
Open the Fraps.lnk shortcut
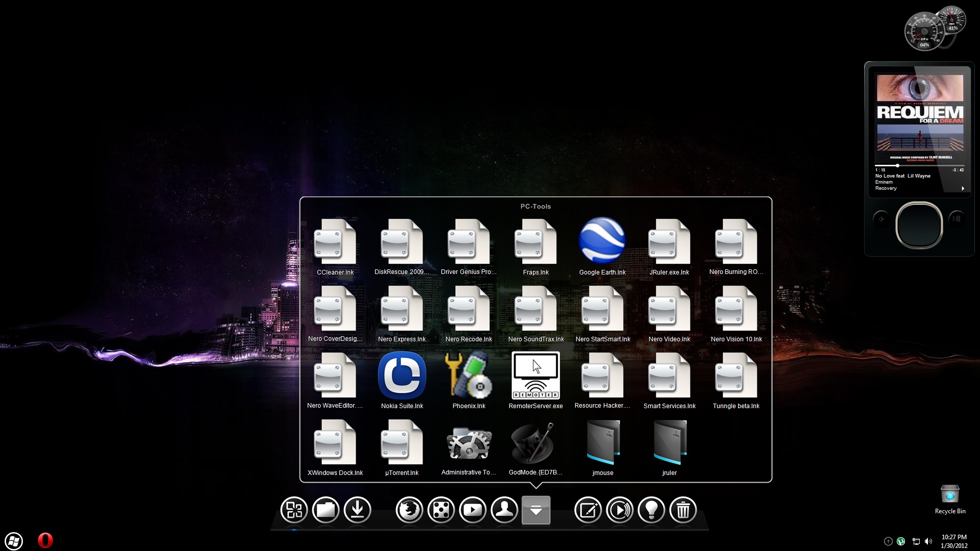(x=535, y=247)
